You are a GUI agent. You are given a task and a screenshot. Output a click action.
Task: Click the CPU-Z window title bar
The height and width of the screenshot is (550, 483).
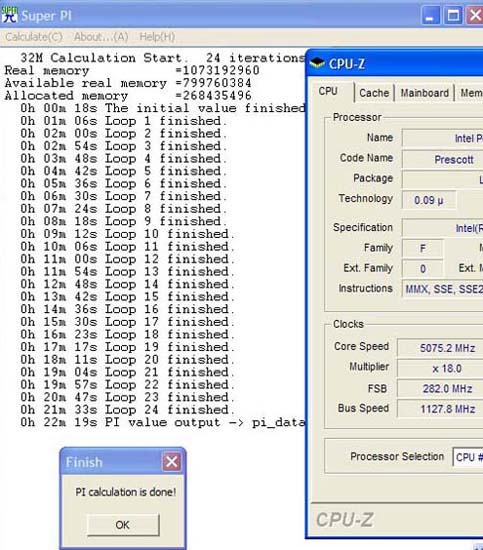[x=395, y=63]
